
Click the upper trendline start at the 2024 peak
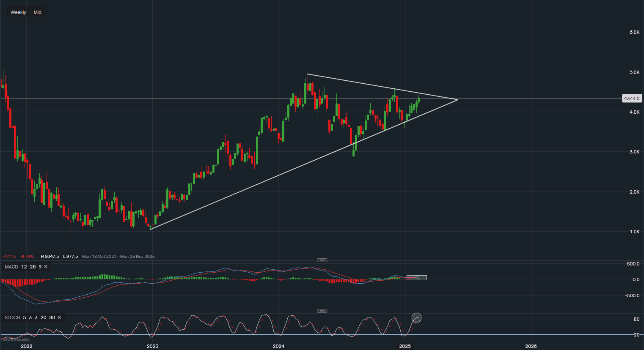click(x=307, y=74)
